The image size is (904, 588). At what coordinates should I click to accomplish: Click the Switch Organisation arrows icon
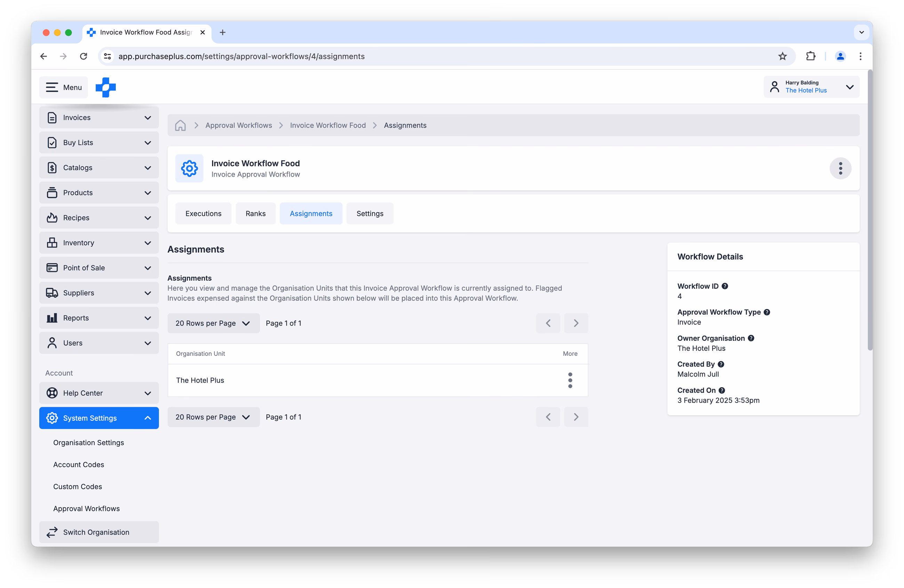(x=52, y=533)
